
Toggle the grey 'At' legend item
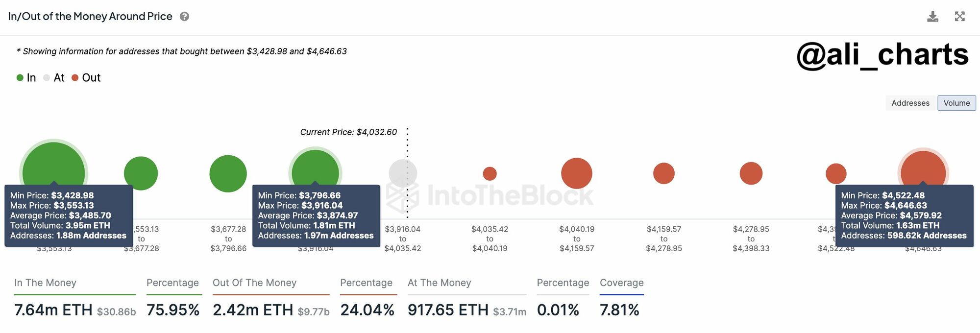click(54, 78)
